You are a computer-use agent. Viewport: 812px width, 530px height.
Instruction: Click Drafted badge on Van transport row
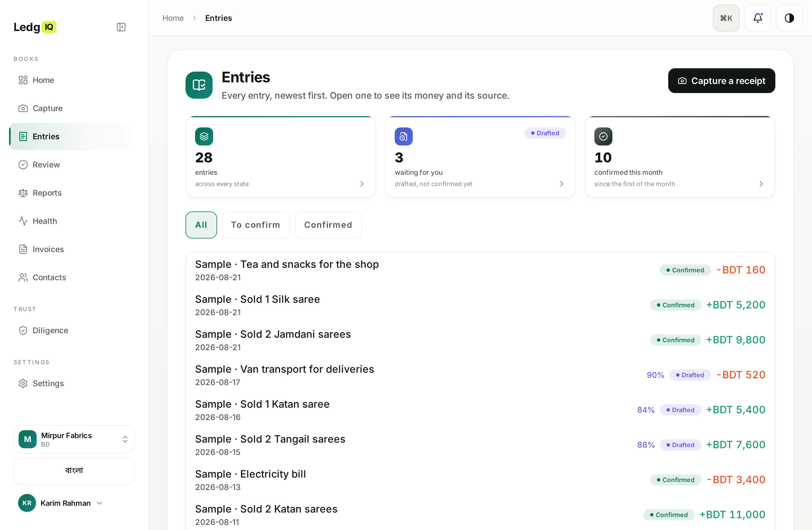tap(690, 375)
